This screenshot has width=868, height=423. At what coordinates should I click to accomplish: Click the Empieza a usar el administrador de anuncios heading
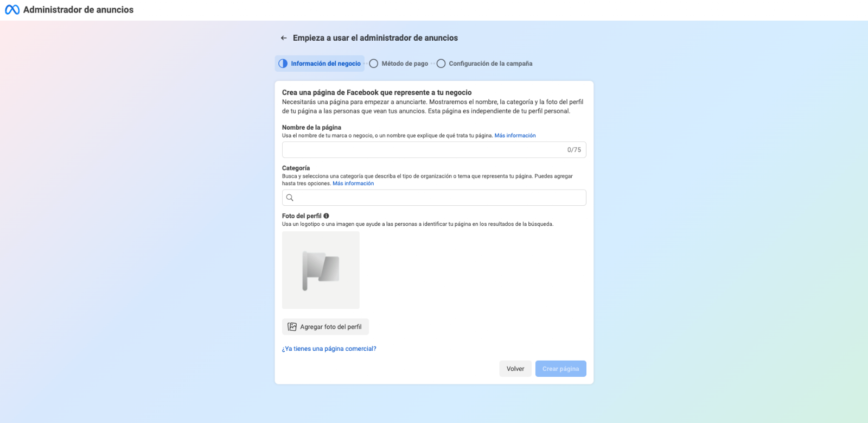pyautogui.click(x=375, y=38)
